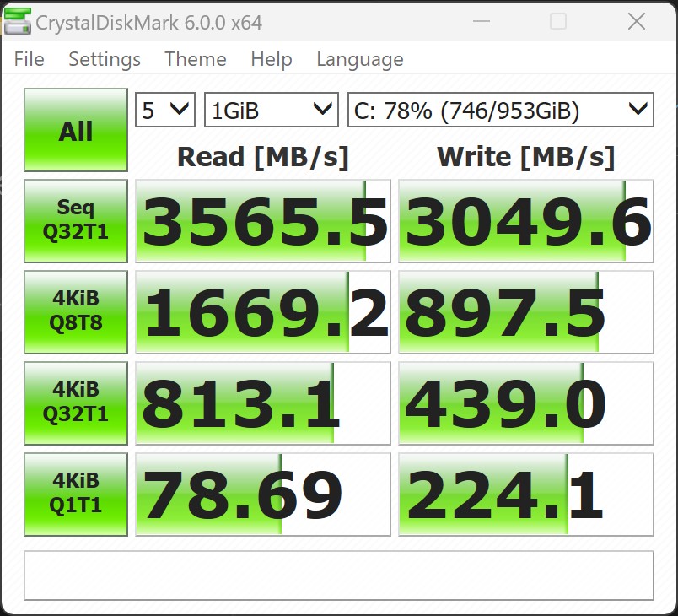
Task: Click the Seq read result 3565.5
Action: [263, 221]
